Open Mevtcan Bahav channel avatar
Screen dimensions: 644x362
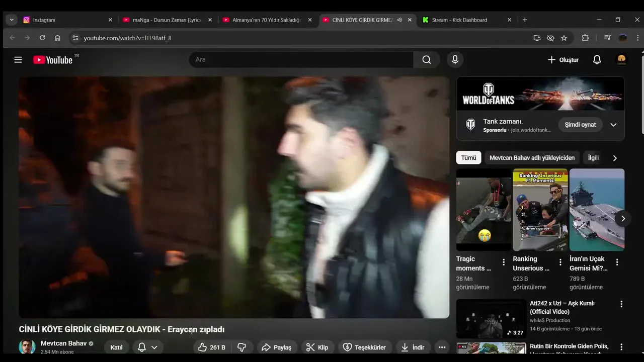tap(27, 347)
